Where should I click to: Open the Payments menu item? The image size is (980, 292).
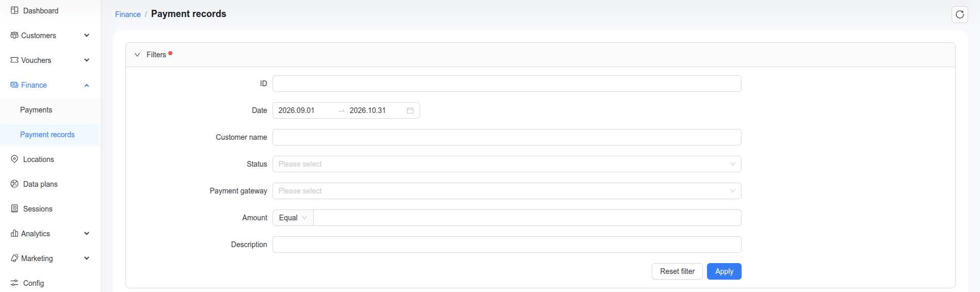click(x=36, y=110)
